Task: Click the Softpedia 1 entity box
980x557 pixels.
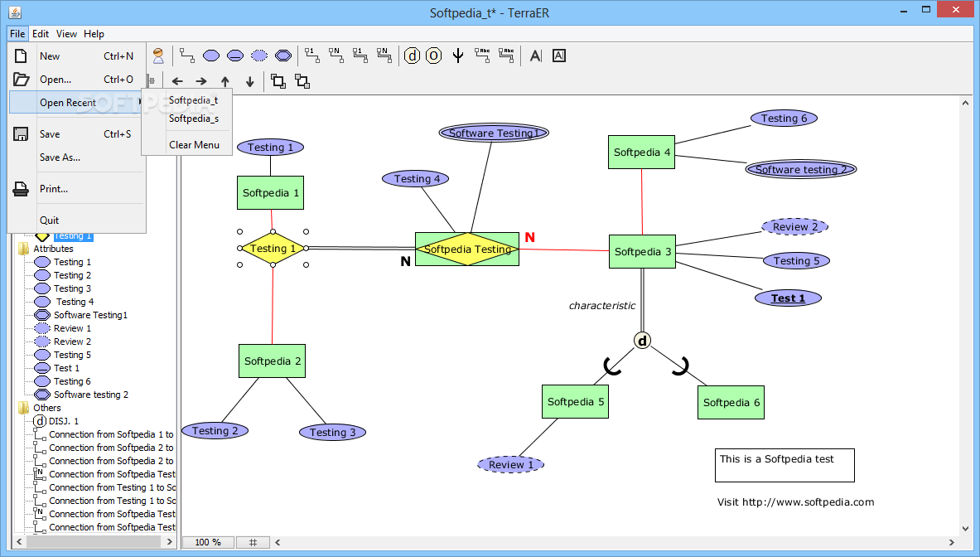Action: tap(271, 192)
